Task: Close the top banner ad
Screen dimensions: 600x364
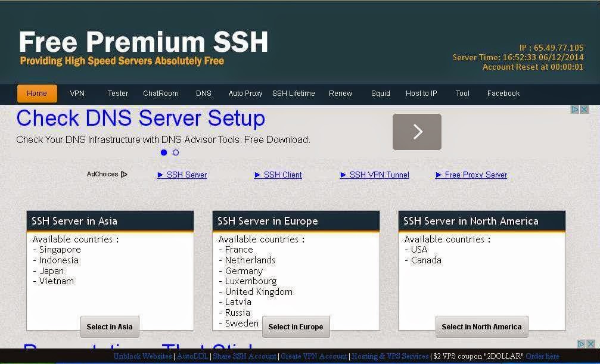Action: pyautogui.click(x=584, y=110)
